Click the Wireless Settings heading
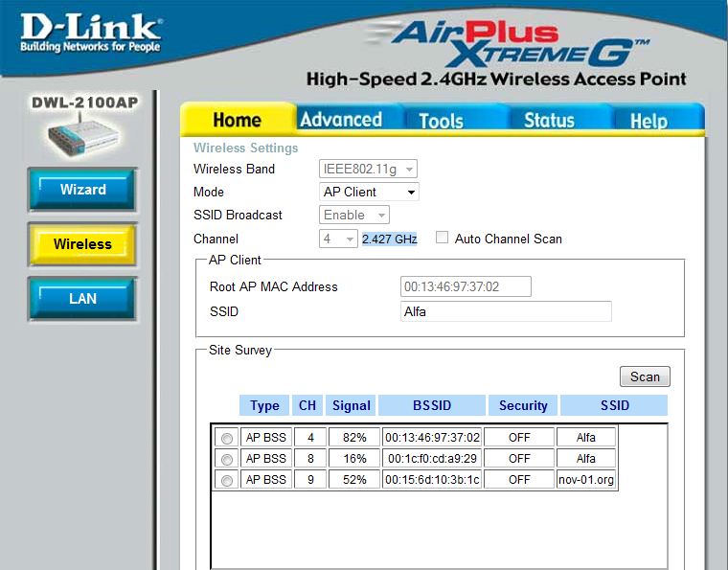Image resolution: width=728 pixels, height=570 pixels. [245, 148]
